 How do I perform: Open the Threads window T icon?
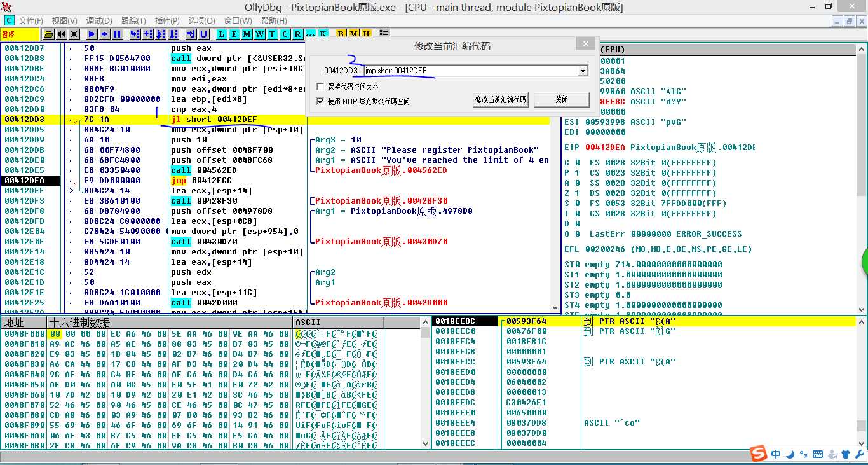pyautogui.click(x=272, y=34)
